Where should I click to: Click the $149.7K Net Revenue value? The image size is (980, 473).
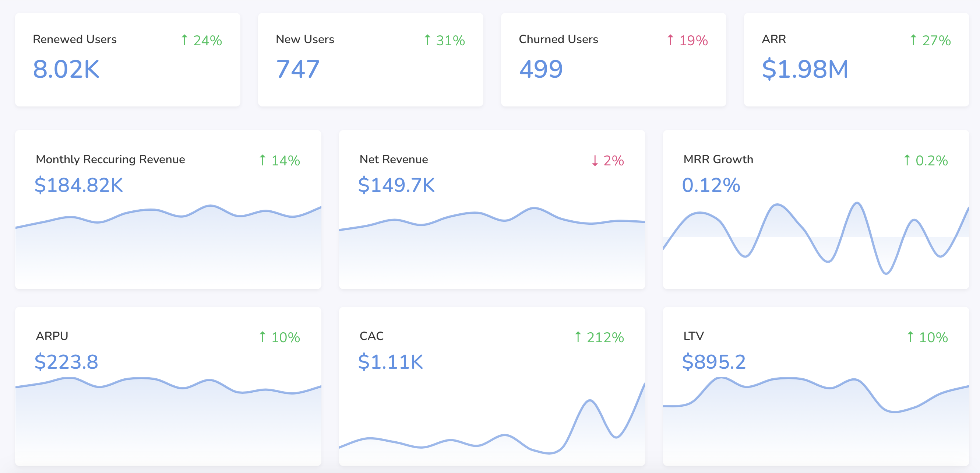(396, 185)
